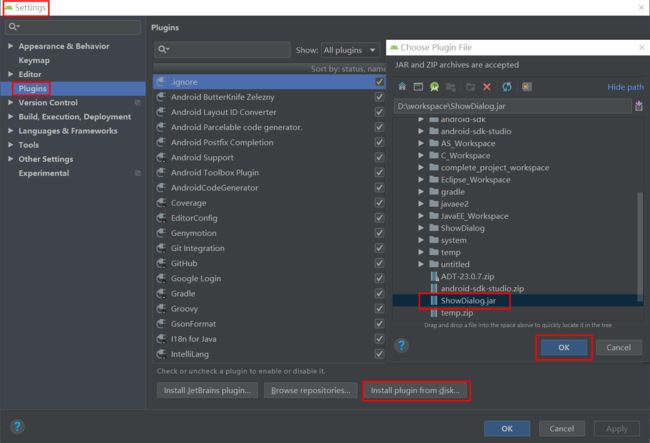Image resolution: width=650 pixels, height=443 pixels.
Task: Click the module directory icon in chooser
Action: click(451, 87)
